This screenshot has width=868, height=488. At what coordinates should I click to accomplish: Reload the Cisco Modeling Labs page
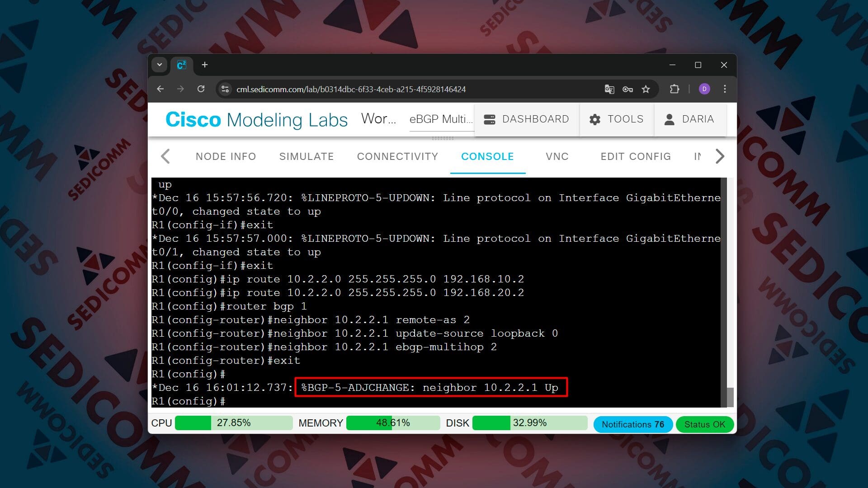coord(201,89)
